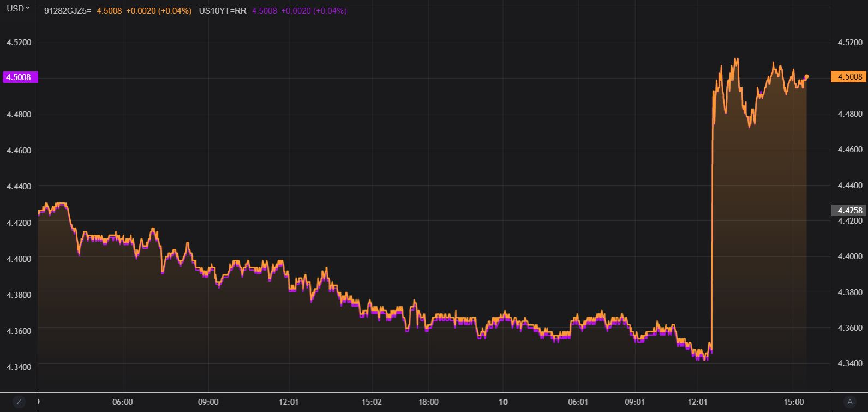Click the 4.4000 label on left price axis
Viewport: 868px width, 412px height.
point(18,258)
